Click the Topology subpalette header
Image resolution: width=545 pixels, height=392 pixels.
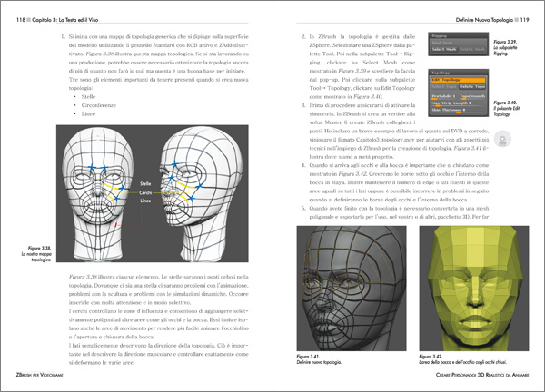(x=458, y=73)
